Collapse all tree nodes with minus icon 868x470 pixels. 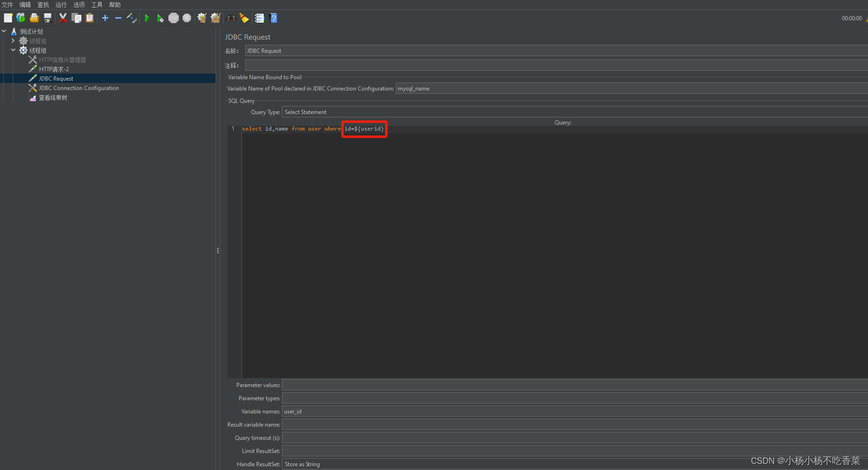pos(118,18)
